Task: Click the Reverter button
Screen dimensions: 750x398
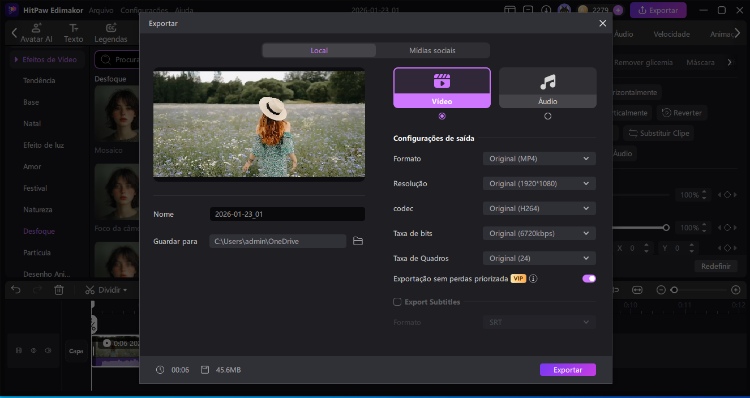Action: click(682, 113)
